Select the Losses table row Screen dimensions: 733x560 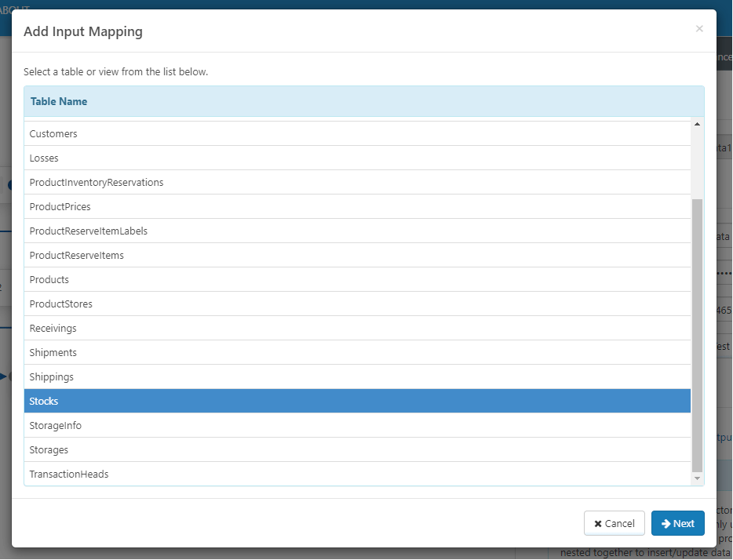pos(44,158)
